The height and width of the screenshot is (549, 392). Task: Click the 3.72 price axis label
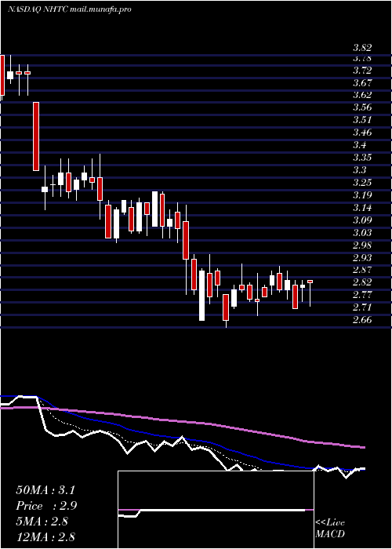coord(362,71)
